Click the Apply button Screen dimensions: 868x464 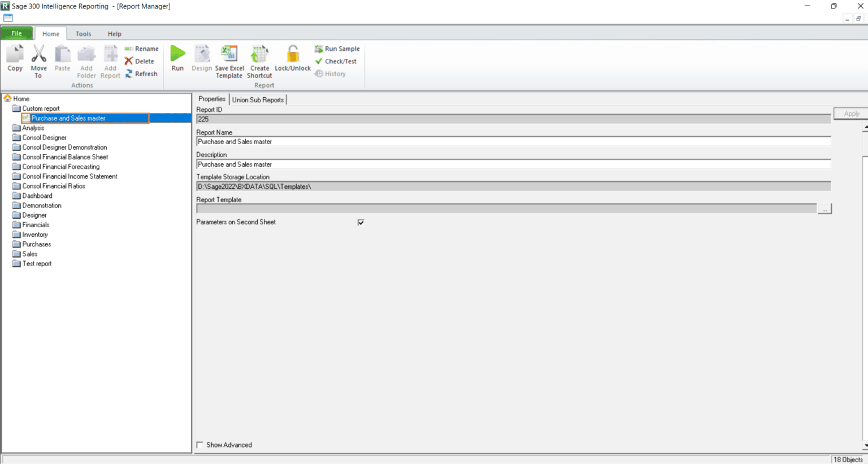[x=851, y=113]
